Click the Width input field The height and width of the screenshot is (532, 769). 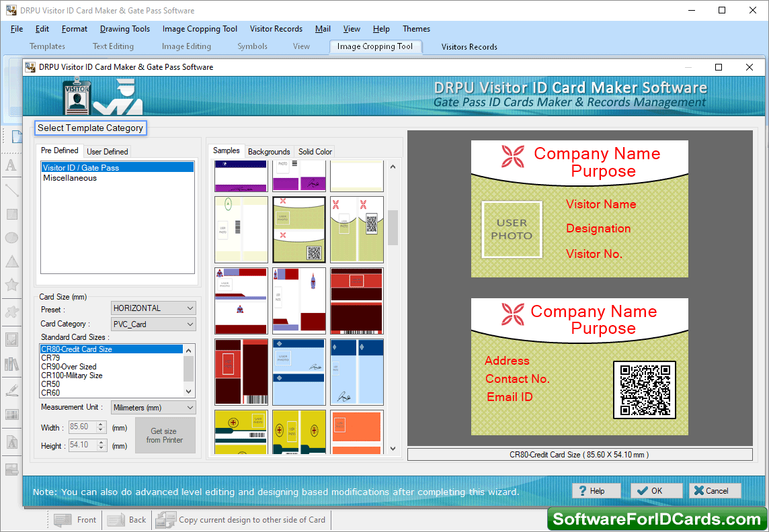coord(83,427)
